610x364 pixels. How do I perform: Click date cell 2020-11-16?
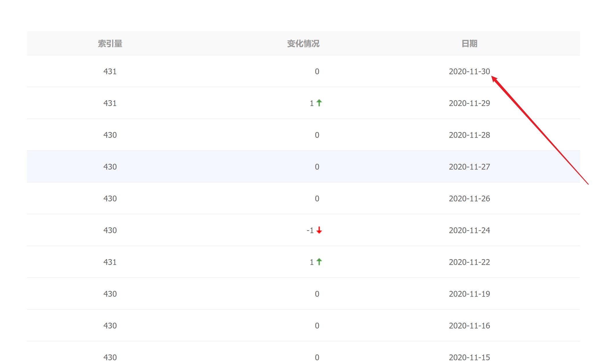(x=469, y=326)
